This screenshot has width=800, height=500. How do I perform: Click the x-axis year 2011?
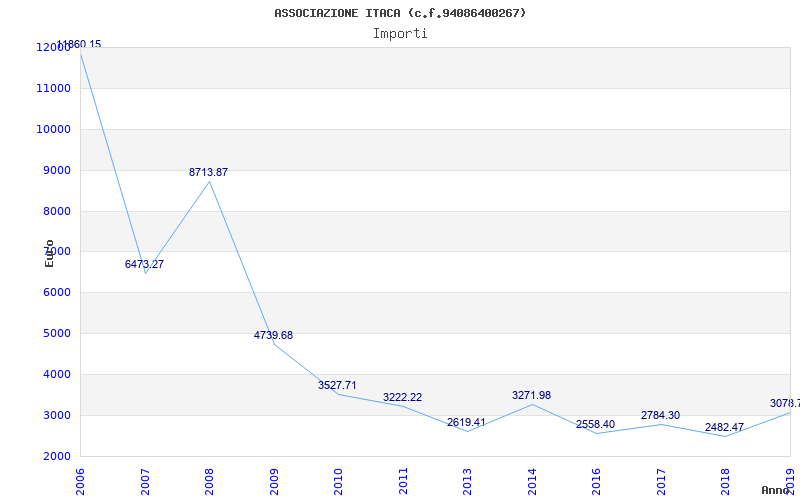(x=404, y=481)
